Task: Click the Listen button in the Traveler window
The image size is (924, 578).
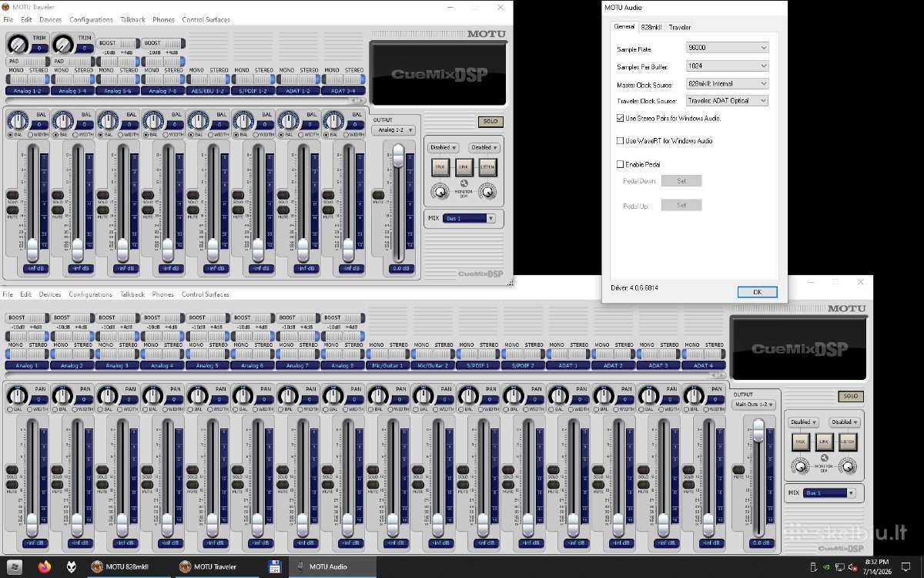Action: pyautogui.click(x=487, y=166)
